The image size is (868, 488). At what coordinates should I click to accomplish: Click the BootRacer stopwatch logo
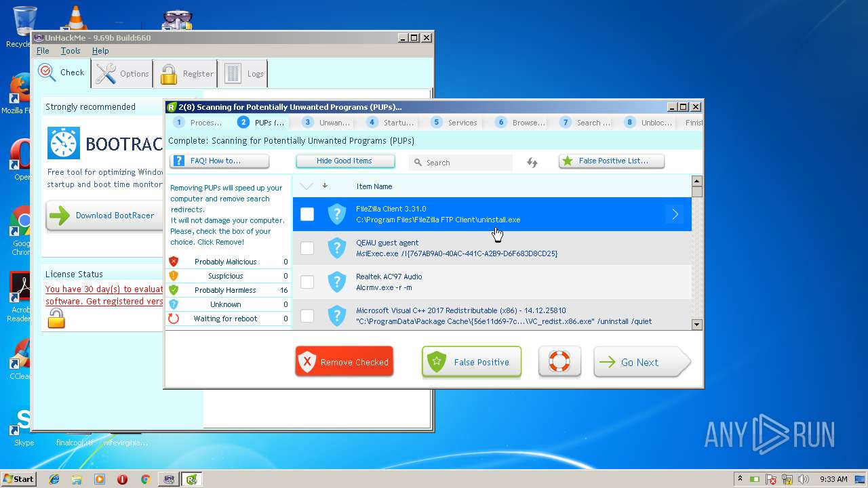pyautogui.click(x=64, y=143)
